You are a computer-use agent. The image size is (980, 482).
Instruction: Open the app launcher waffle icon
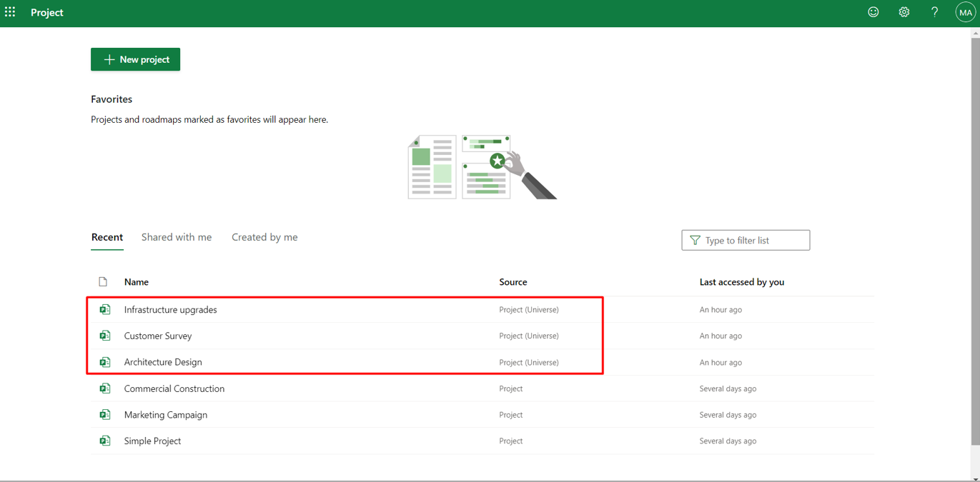click(10, 12)
